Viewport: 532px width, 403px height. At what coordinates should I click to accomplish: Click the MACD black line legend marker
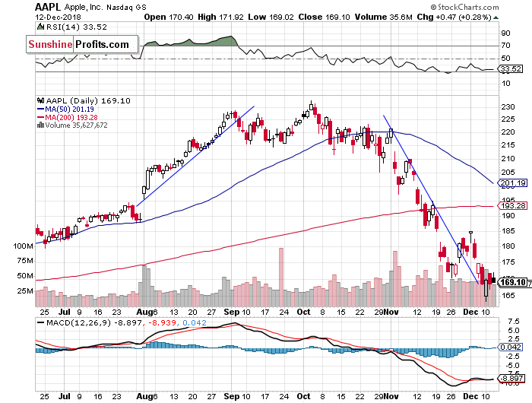pos(40,323)
